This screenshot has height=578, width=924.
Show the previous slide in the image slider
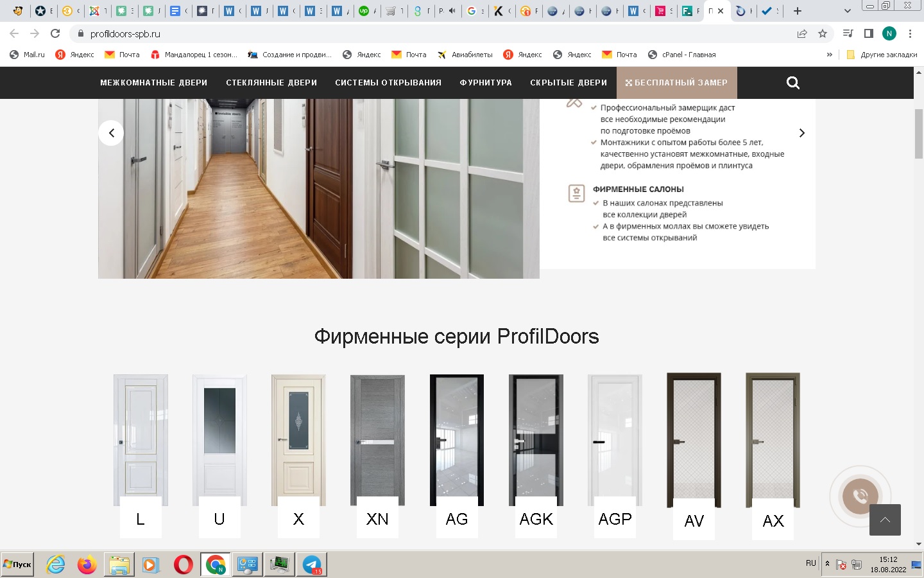pyautogui.click(x=111, y=133)
